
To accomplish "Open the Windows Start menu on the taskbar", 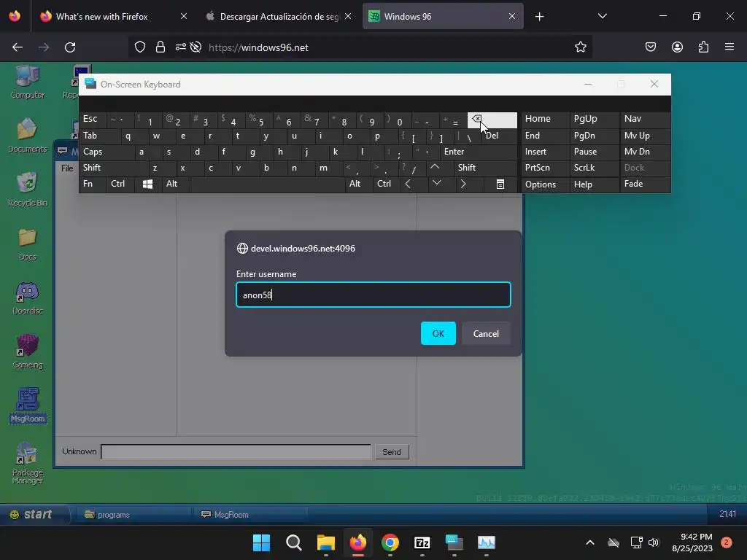I will (x=261, y=542).
